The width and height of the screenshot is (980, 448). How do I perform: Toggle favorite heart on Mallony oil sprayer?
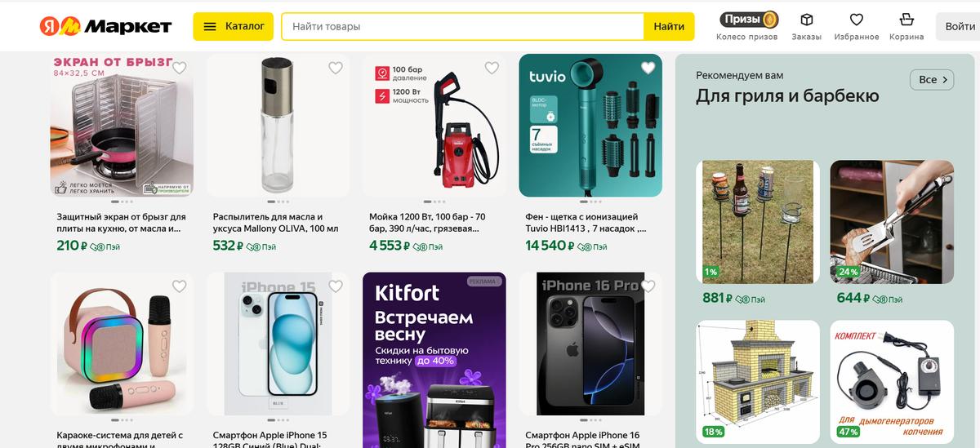[x=335, y=68]
